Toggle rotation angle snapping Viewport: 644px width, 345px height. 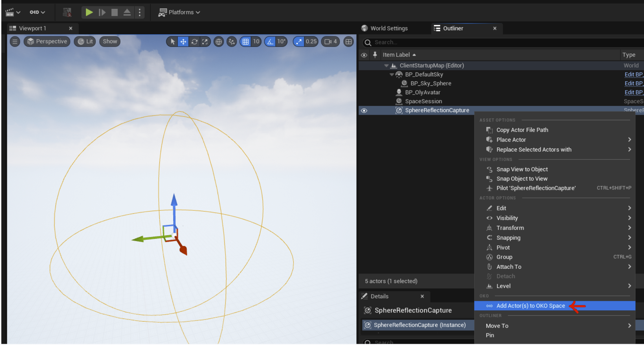(270, 42)
